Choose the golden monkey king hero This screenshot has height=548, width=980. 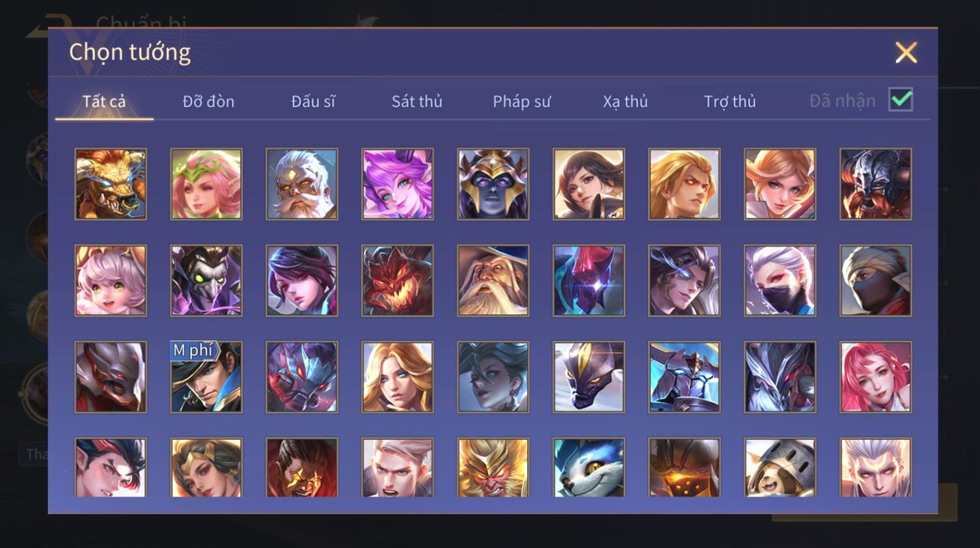coord(493,467)
